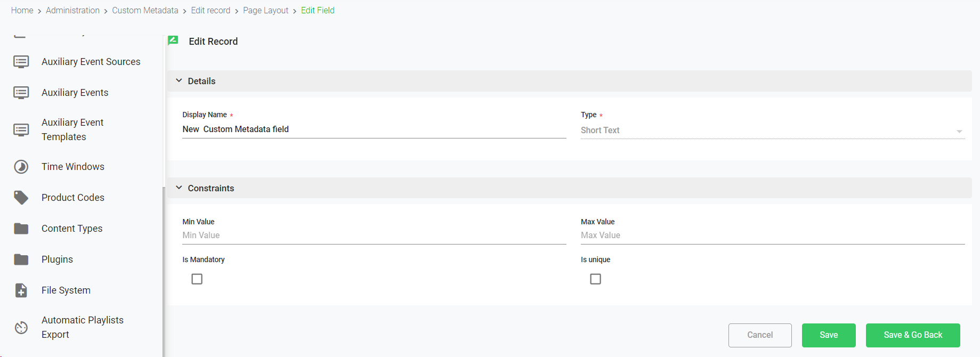Navigate to Page Layout breadcrumb
The height and width of the screenshot is (357, 980).
click(x=265, y=10)
